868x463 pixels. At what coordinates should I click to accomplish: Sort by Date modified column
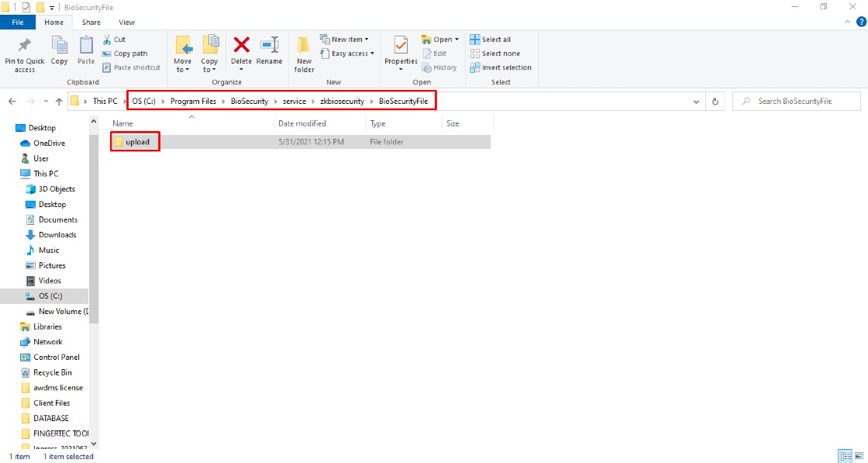click(320, 123)
